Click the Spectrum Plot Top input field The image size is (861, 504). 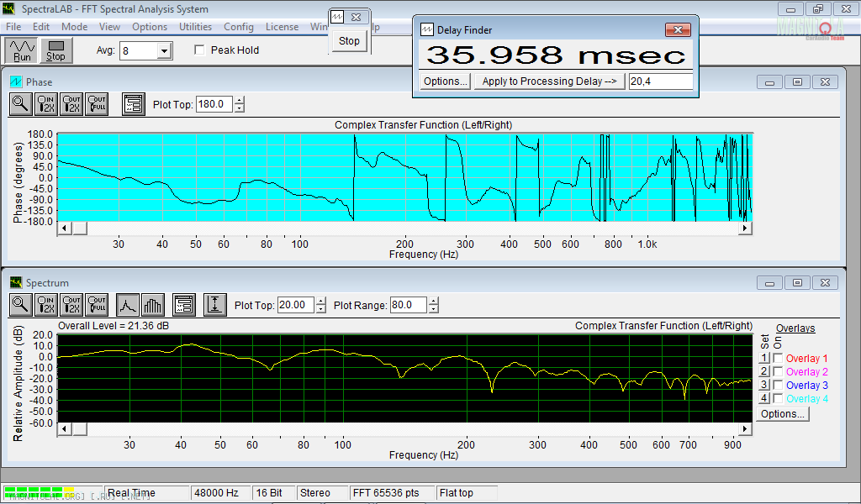pyautogui.click(x=296, y=305)
